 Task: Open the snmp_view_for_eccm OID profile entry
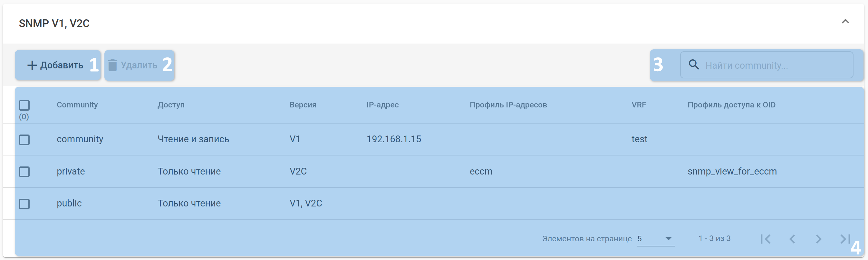[732, 171]
